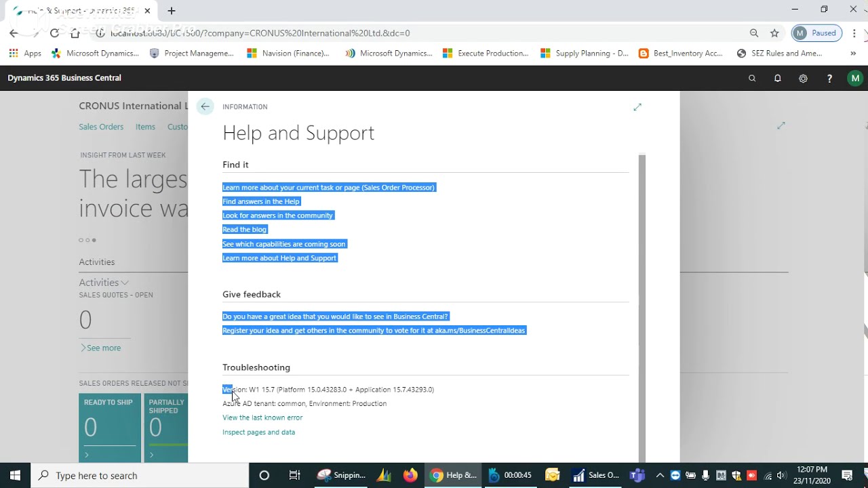Open the taskbar clock and date
This screenshot has height=488, width=868.
(x=812, y=475)
